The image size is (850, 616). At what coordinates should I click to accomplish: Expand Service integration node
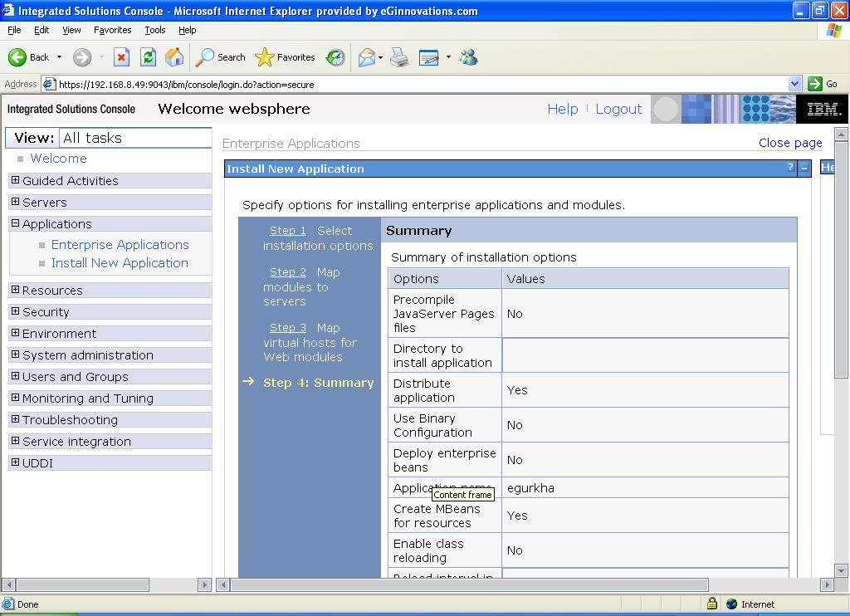15,441
